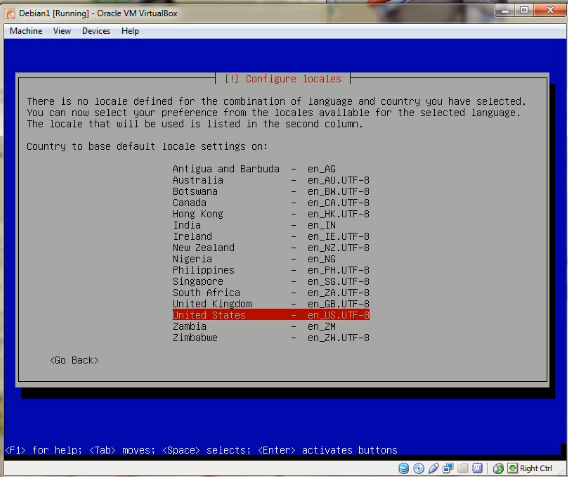Select Hong Kong en_HK.UTF-8 locale
This screenshot has width=568, height=477.
(x=271, y=214)
